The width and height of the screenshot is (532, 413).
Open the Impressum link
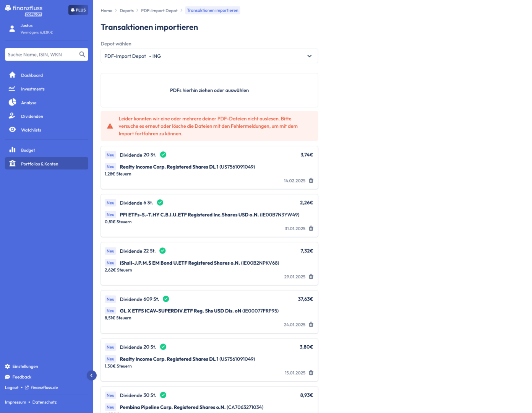[16, 402]
